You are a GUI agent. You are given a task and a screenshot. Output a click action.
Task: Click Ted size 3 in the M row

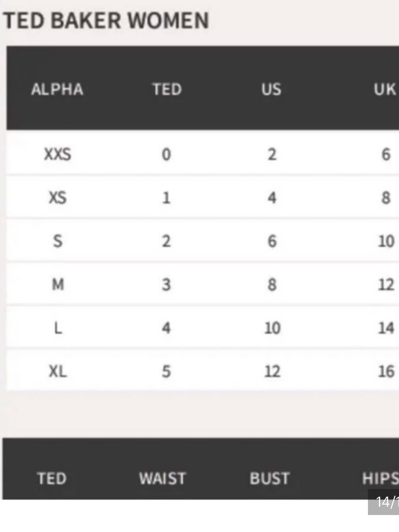166,285
